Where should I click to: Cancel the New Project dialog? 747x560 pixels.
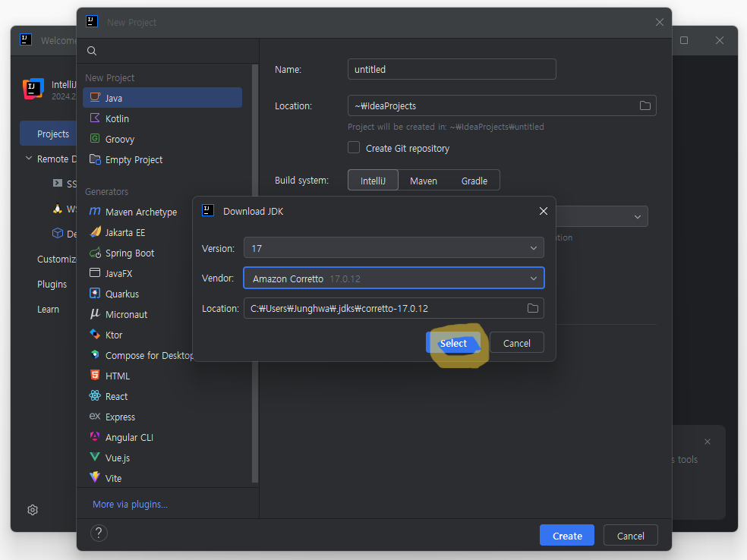(630, 535)
